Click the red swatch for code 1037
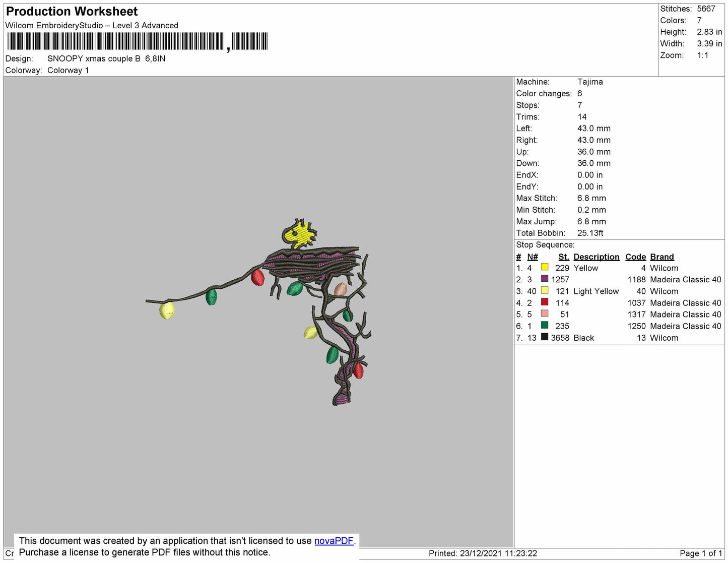728x563 pixels. click(x=545, y=302)
